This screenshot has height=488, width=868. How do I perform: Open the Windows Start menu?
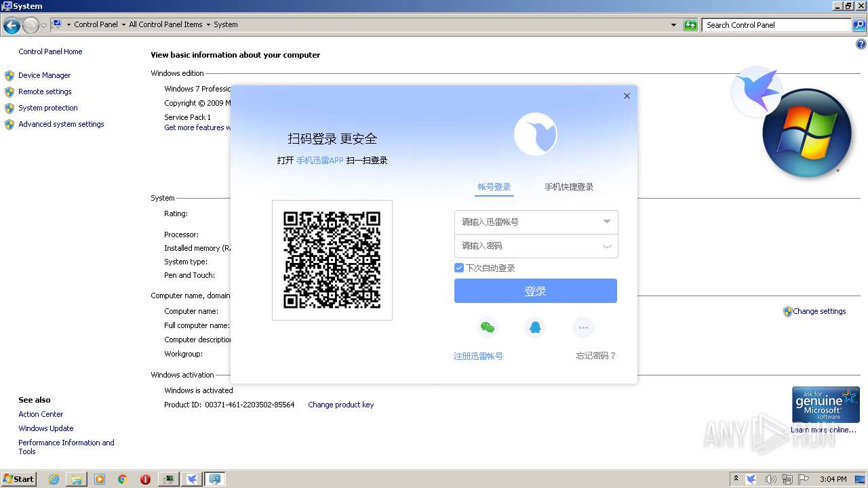(x=19, y=479)
